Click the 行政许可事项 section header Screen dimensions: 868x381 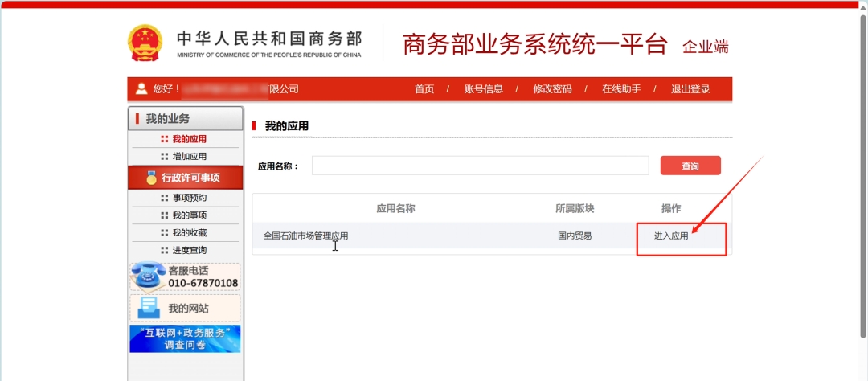point(186,178)
